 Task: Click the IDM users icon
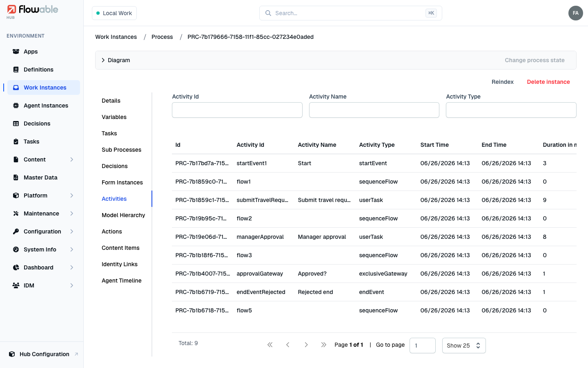point(16,285)
